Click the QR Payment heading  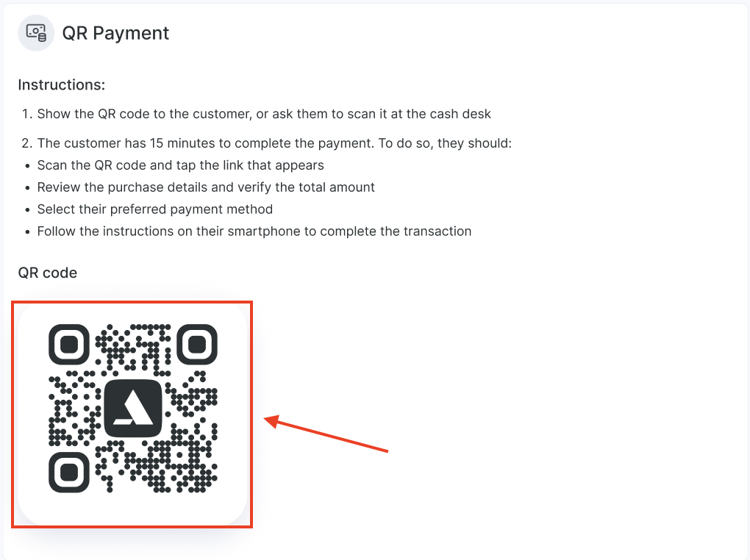tap(115, 33)
